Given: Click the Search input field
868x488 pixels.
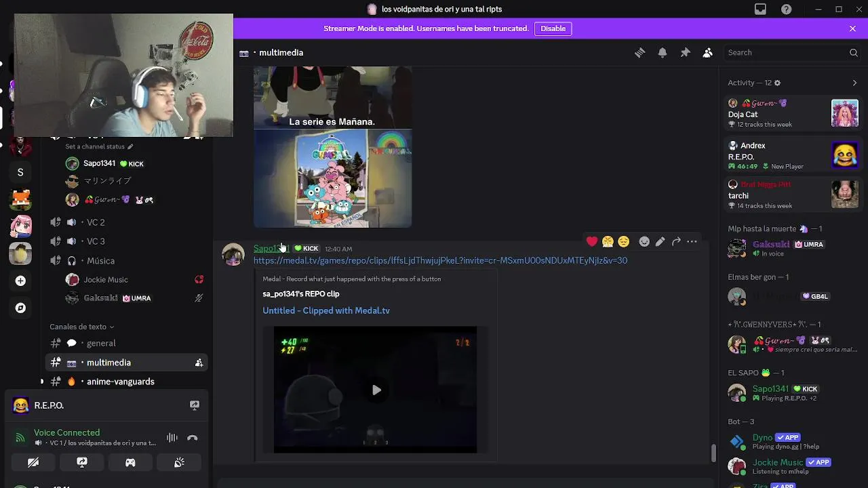Looking at the screenshot, I should 793,53.
